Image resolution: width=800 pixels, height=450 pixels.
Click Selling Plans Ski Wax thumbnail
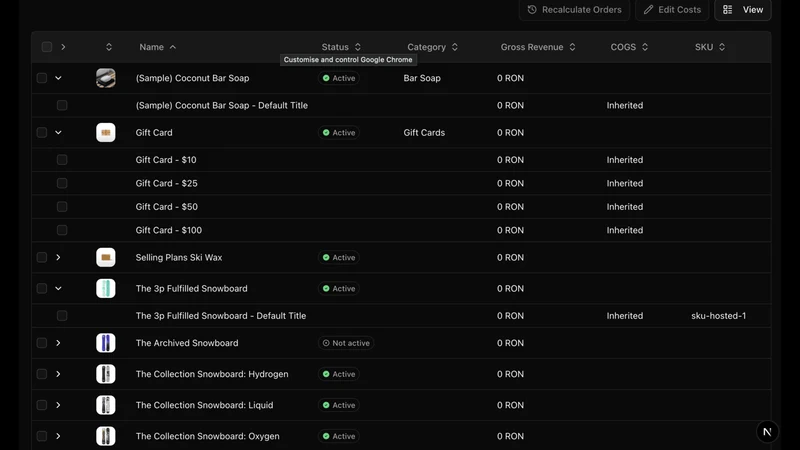click(106, 258)
